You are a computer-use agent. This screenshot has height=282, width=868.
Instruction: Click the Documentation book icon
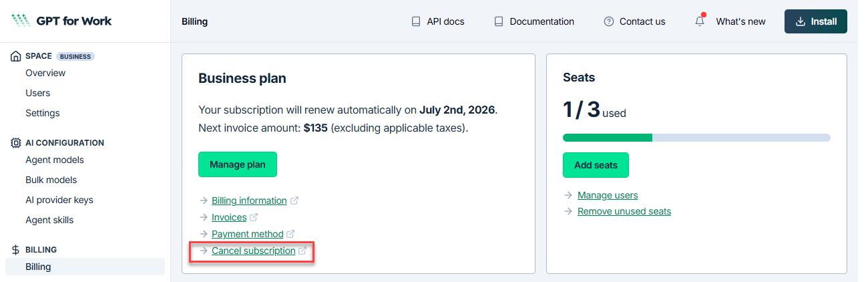(498, 21)
